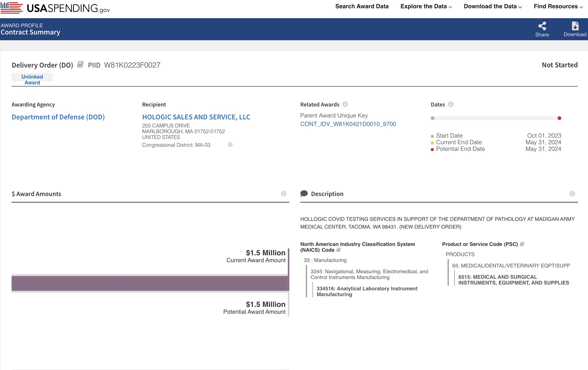
Task: Click PRODUCTS label under PSC
Action: 460,254
